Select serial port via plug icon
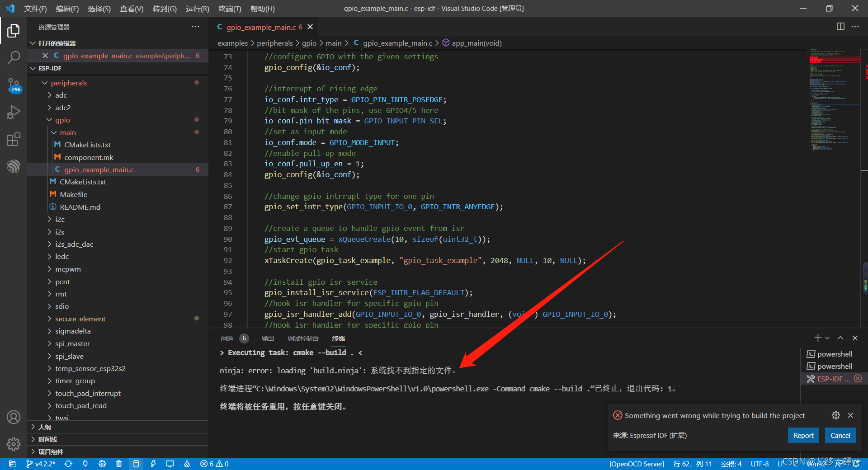This screenshot has height=470, width=868. 85,464
